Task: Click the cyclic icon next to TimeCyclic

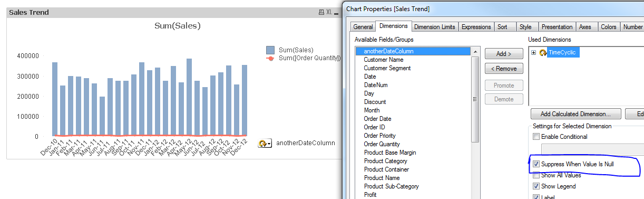Action: point(543,52)
